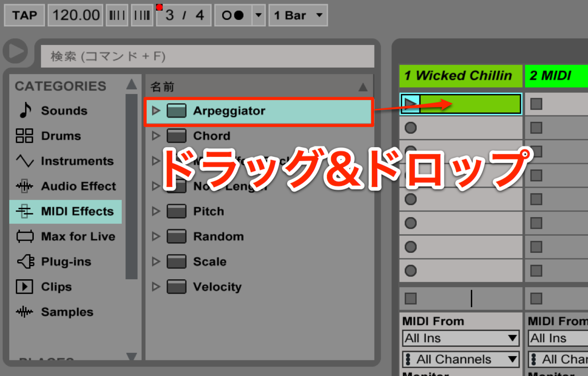Image resolution: width=588 pixels, height=376 pixels.
Task: Expand the Velocity device
Action: coord(156,287)
